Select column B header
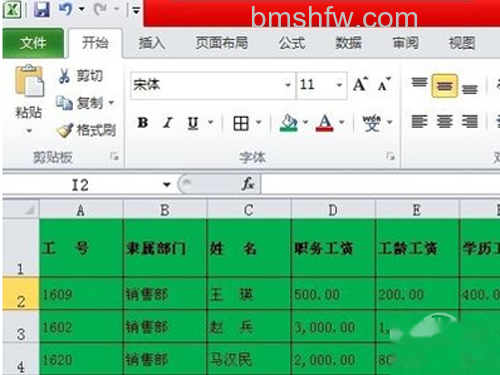The height and width of the screenshot is (375, 500). 165,210
